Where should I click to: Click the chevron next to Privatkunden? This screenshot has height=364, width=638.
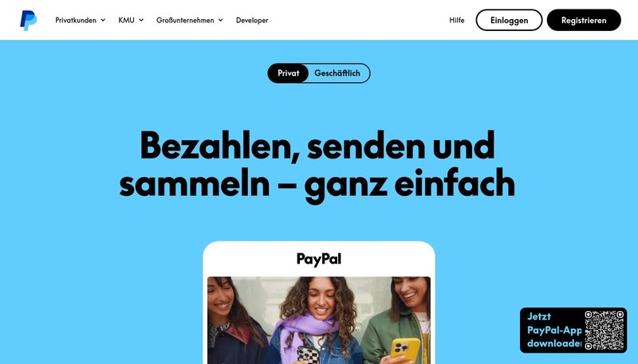[103, 20]
